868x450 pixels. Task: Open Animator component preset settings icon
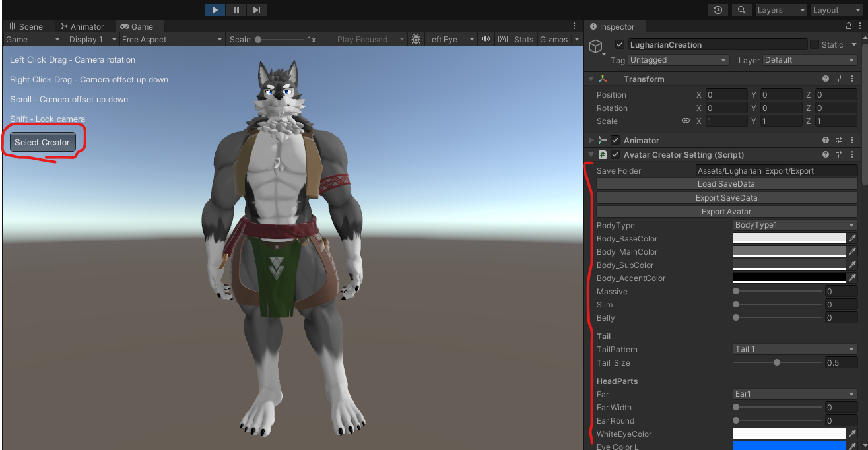839,140
